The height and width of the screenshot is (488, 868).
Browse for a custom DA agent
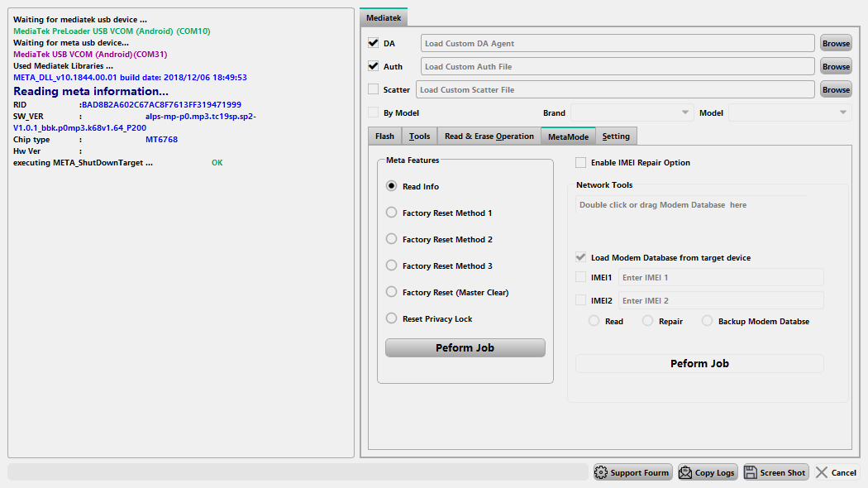836,43
